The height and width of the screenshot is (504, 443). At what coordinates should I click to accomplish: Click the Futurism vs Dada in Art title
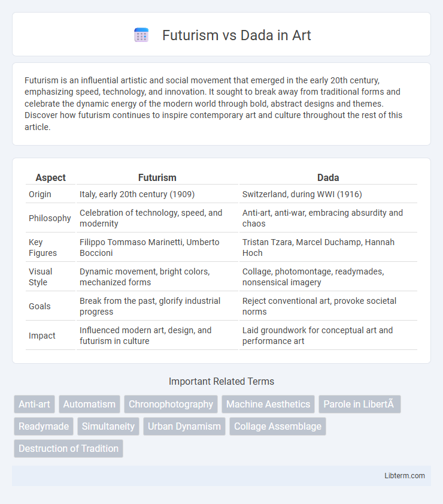pyautogui.click(x=236, y=35)
